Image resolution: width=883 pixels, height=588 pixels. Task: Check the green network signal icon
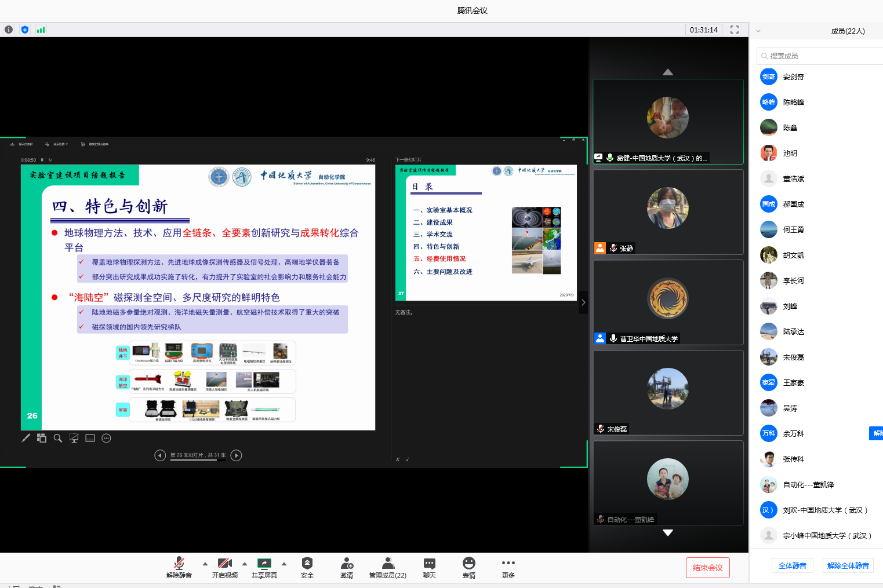click(x=41, y=30)
